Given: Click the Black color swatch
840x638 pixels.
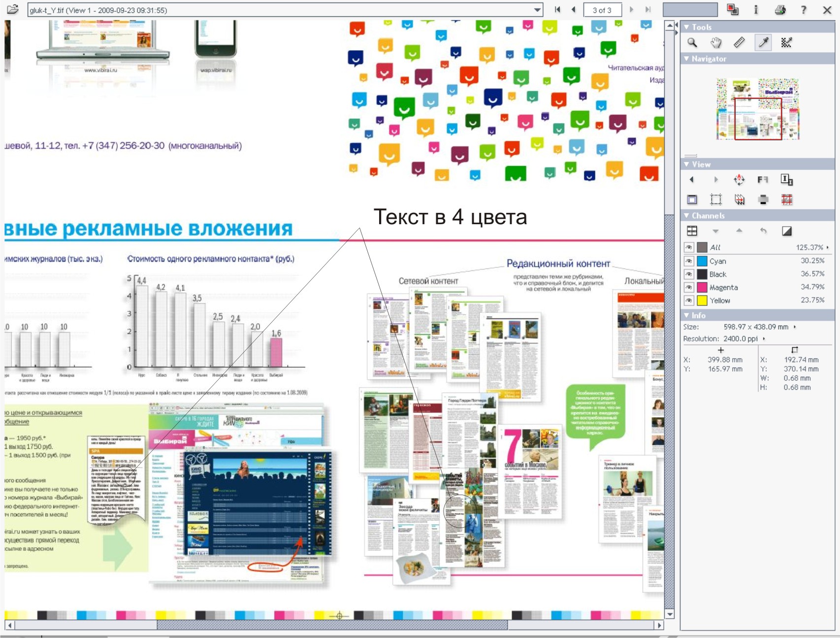Looking at the screenshot, I should click(702, 274).
